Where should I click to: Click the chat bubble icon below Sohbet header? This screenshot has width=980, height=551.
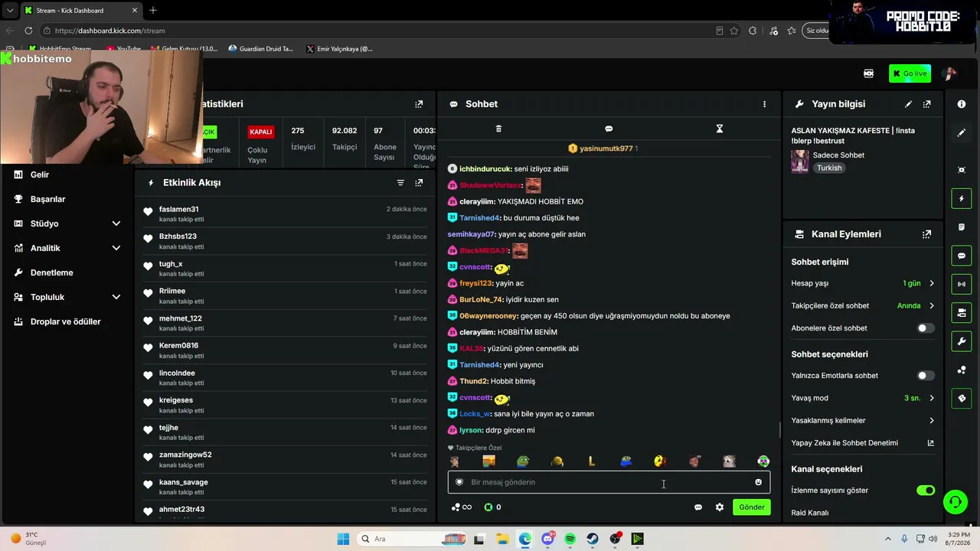click(x=609, y=129)
